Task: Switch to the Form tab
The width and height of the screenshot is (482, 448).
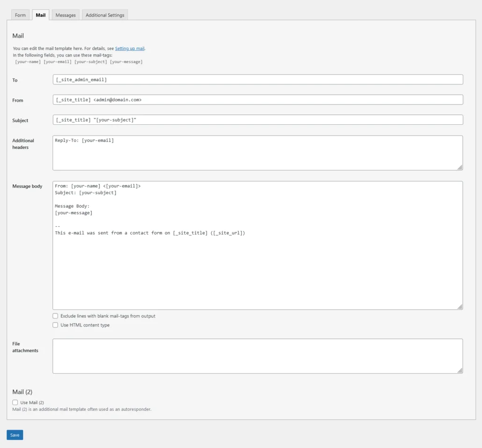Action: 20,15
